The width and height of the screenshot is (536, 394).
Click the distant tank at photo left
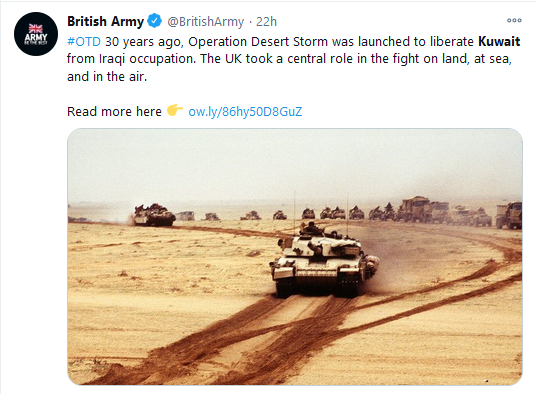coord(153,215)
